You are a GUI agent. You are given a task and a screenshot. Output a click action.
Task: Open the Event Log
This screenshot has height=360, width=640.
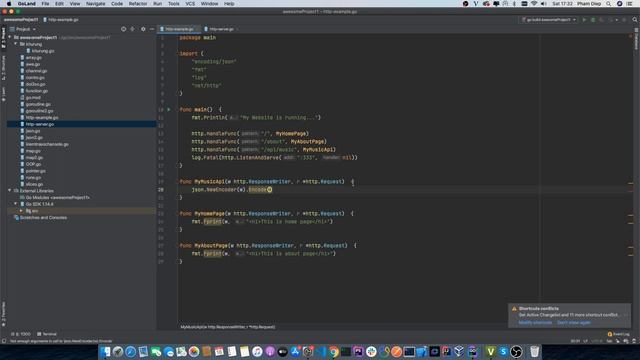(618, 334)
